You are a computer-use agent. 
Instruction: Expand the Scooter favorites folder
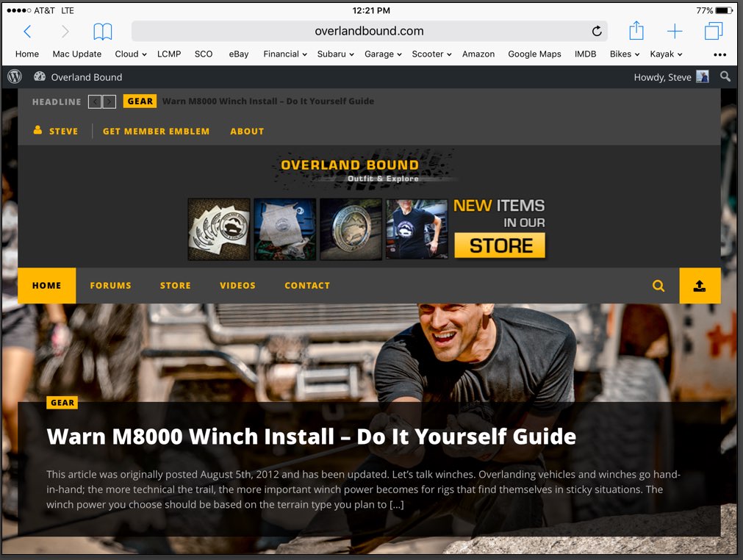pos(431,54)
